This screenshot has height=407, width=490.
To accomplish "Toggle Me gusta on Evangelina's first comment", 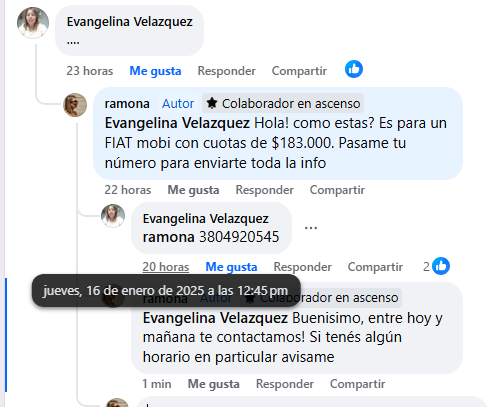I will [x=155, y=71].
